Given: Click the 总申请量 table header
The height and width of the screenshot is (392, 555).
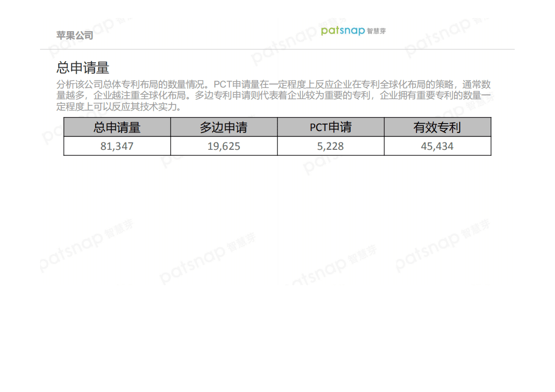Looking at the screenshot, I should [116, 127].
